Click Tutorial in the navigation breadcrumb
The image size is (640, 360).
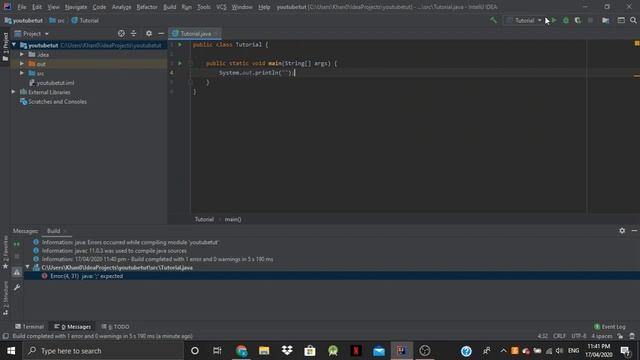point(85,20)
